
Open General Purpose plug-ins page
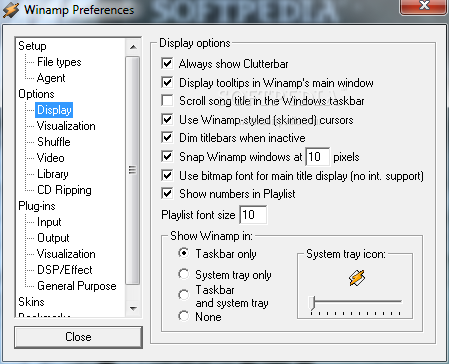pos(77,286)
